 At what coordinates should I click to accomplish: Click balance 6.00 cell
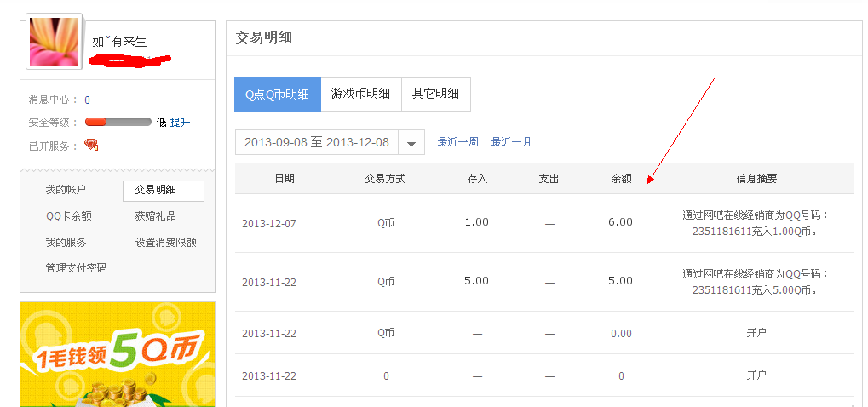click(621, 221)
